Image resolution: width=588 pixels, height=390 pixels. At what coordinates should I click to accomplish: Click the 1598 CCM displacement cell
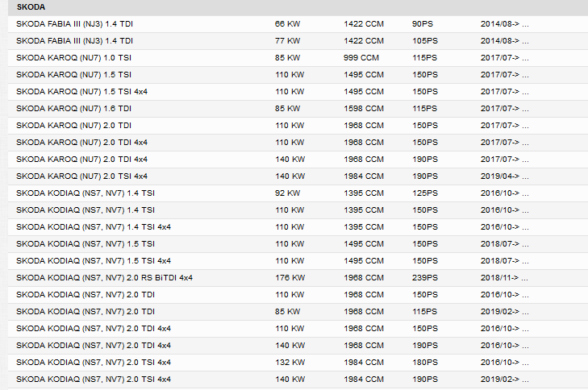(x=364, y=108)
